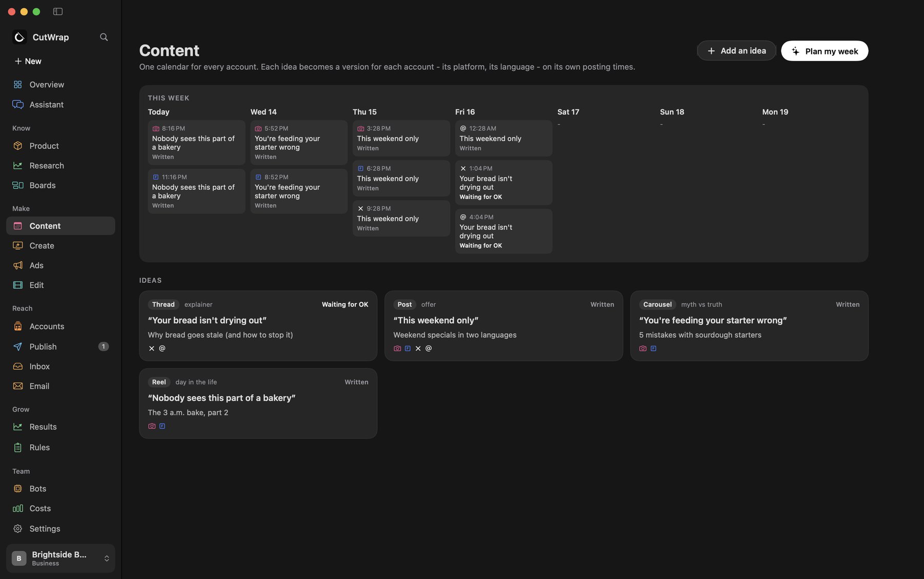Click the sidebar toggle icon in title bar

click(58, 11)
